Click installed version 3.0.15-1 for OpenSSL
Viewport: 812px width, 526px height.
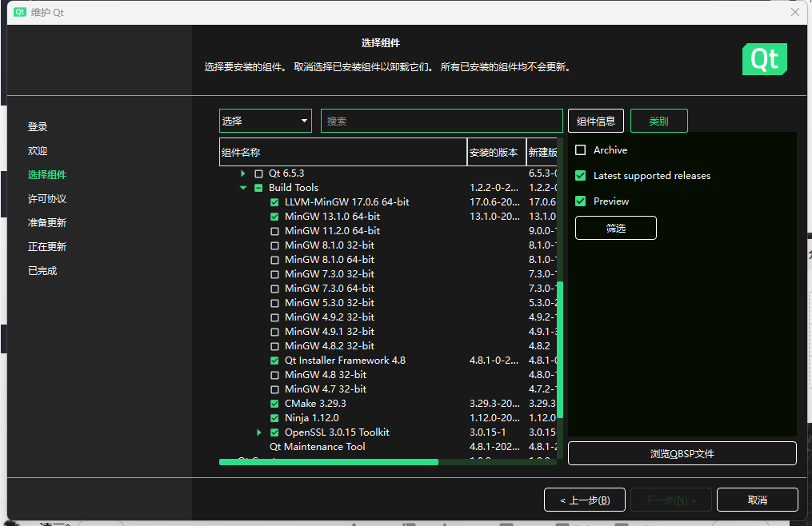pos(488,432)
